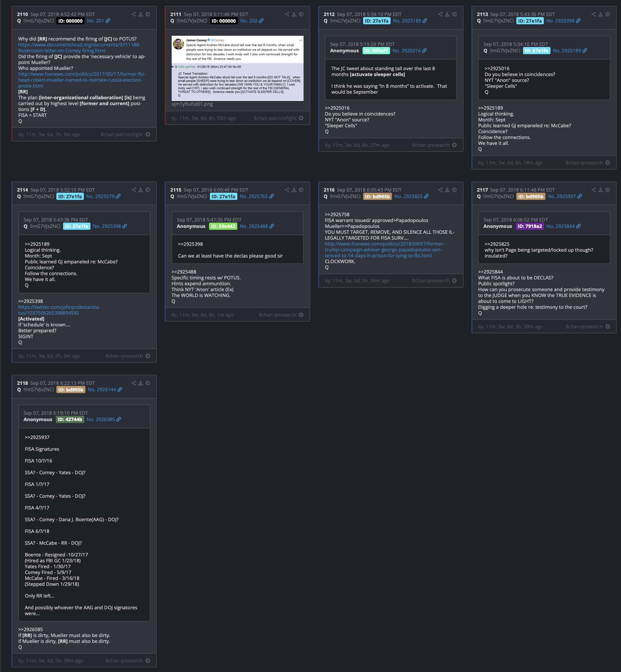Download post 2112 using its download icon
Viewport: 621px width, 672px height.
[447, 14]
